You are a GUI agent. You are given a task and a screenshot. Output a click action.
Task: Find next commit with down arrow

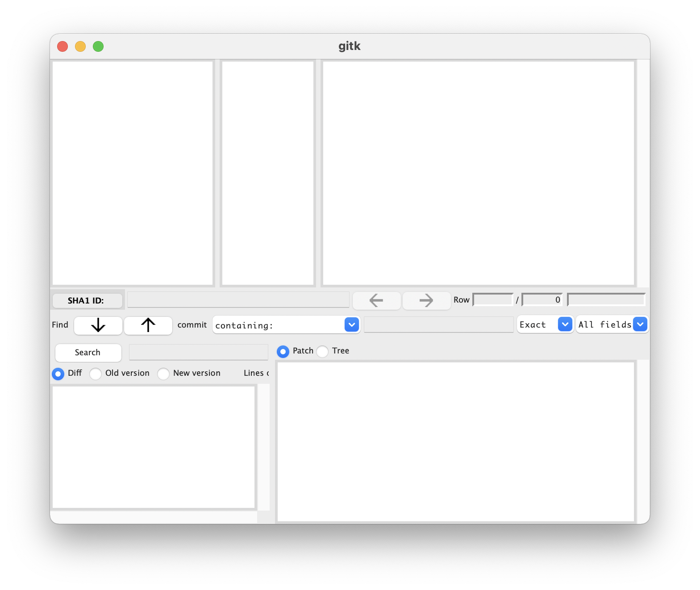(x=98, y=325)
